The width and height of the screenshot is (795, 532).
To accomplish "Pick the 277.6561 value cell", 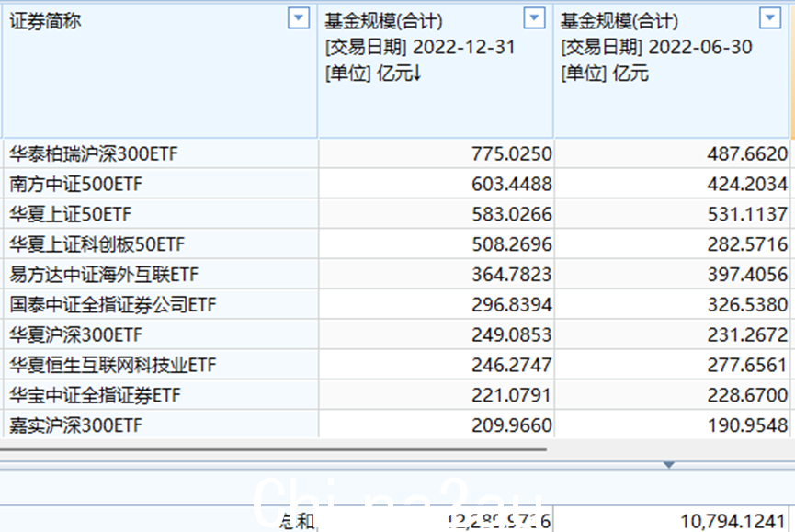I will pyautogui.click(x=672, y=365).
